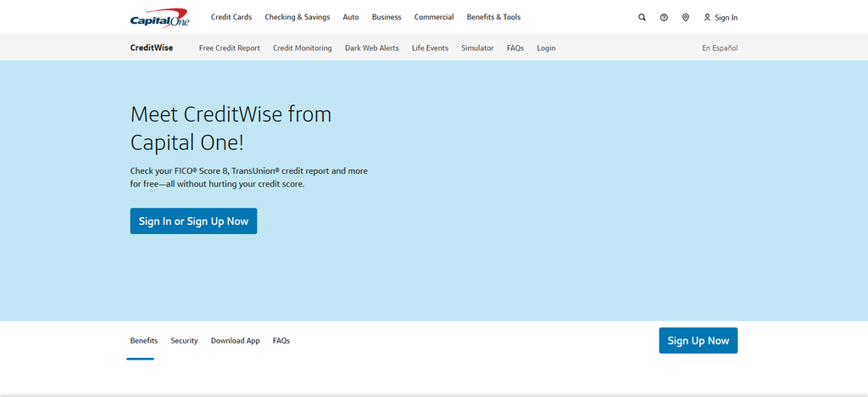
Task: Select the Download App tab
Action: [x=236, y=340]
